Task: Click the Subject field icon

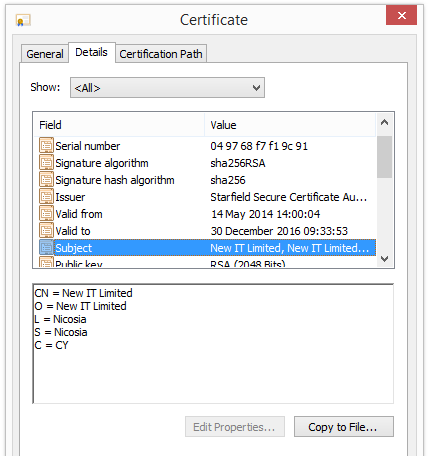Action: [x=46, y=247]
